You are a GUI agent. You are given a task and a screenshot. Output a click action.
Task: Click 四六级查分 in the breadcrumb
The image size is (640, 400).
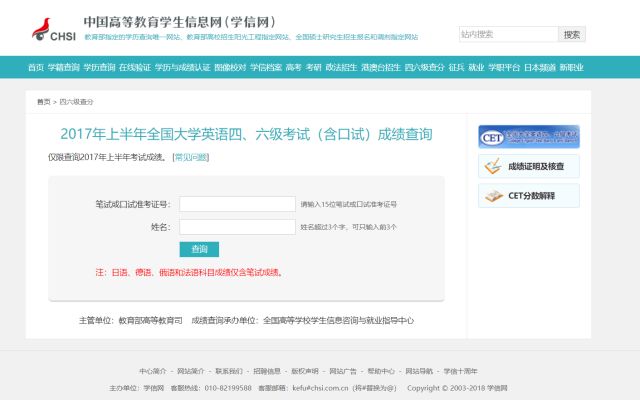click(76, 102)
